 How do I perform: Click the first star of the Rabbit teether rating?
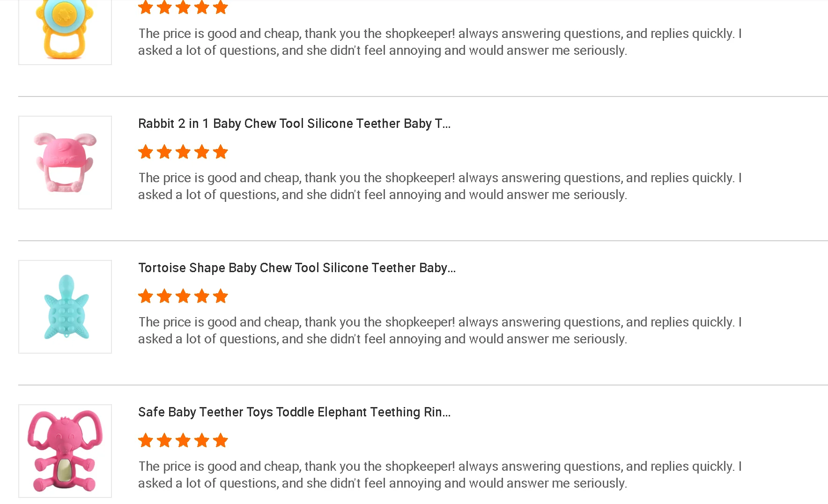pyautogui.click(x=146, y=152)
